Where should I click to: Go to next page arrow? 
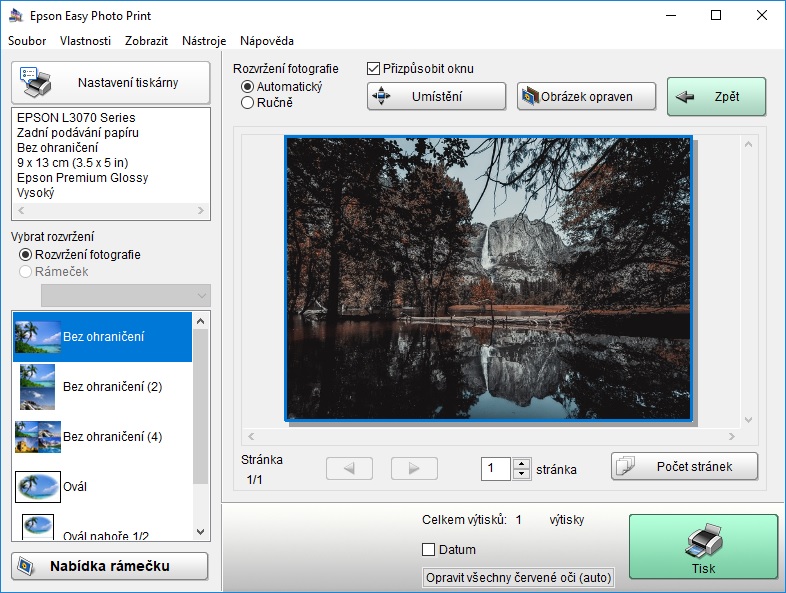(x=414, y=468)
